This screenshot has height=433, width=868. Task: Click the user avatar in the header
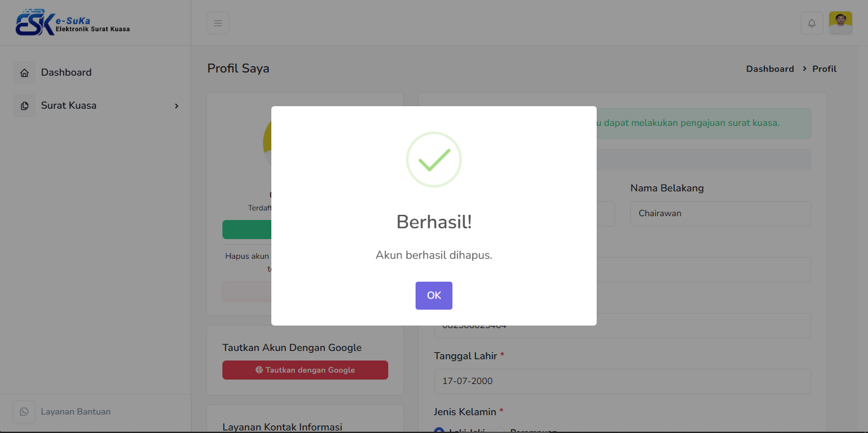tap(840, 24)
